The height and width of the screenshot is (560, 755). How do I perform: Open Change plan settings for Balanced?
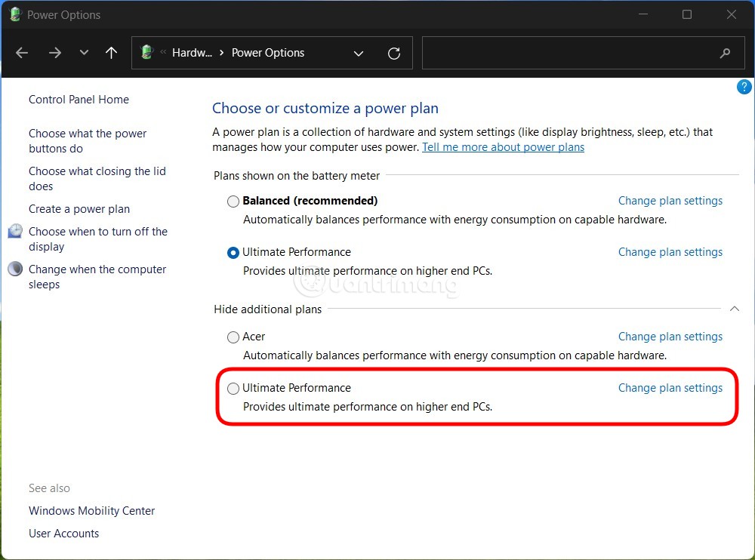coord(670,200)
